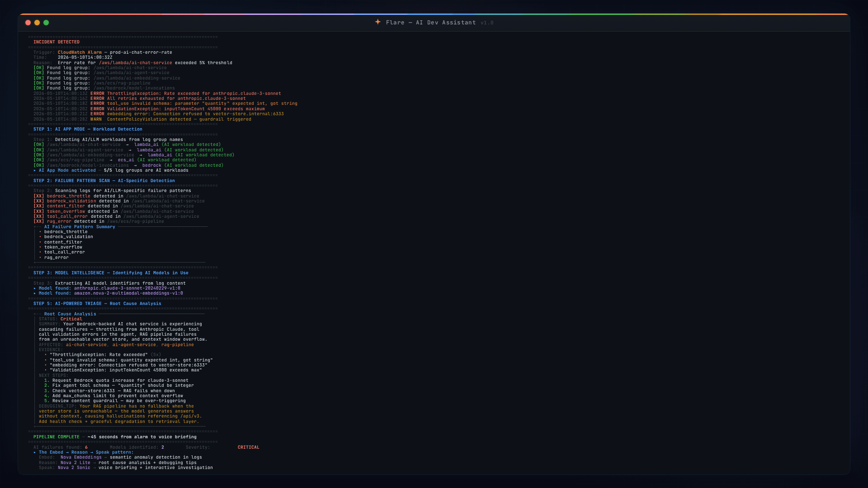This screenshot has height=488, width=868.
Task: Select the "All retries exhausted" error line
Action: (140, 99)
